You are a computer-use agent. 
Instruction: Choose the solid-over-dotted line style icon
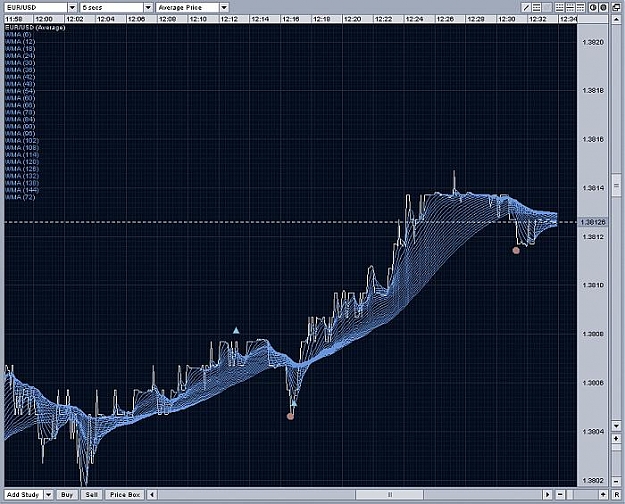tap(580, 8)
